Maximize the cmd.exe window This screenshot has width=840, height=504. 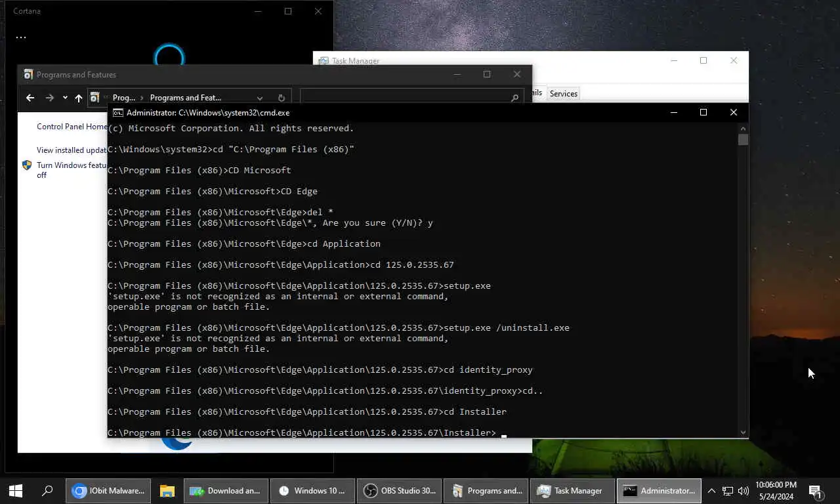[x=703, y=112]
